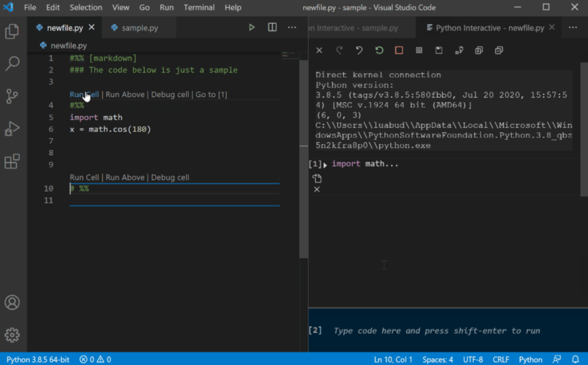Click Debug cell link above line 10
The height and width of the screenshot is (365, 588).
[x=170, y=178]
